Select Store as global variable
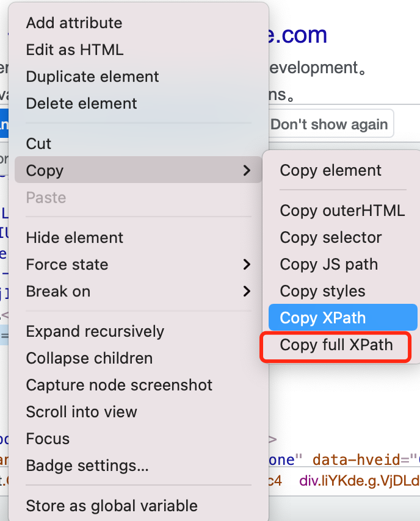 click(112, 506)
